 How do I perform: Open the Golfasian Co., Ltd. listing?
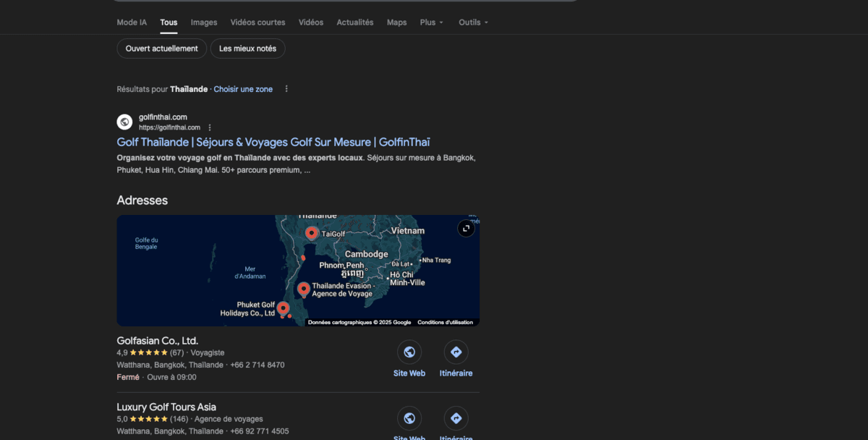pyautogui.click(x=158, y=341)
